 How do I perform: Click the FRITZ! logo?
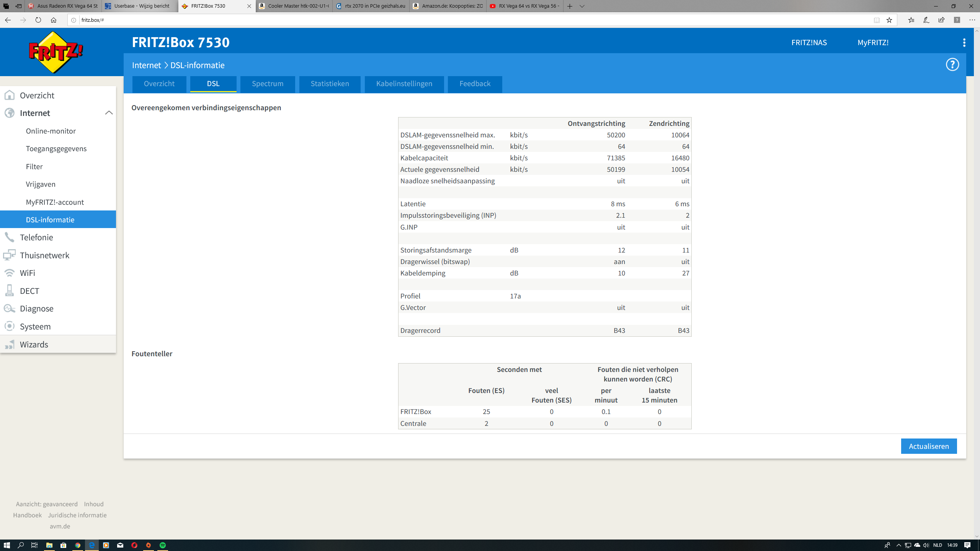56,52
